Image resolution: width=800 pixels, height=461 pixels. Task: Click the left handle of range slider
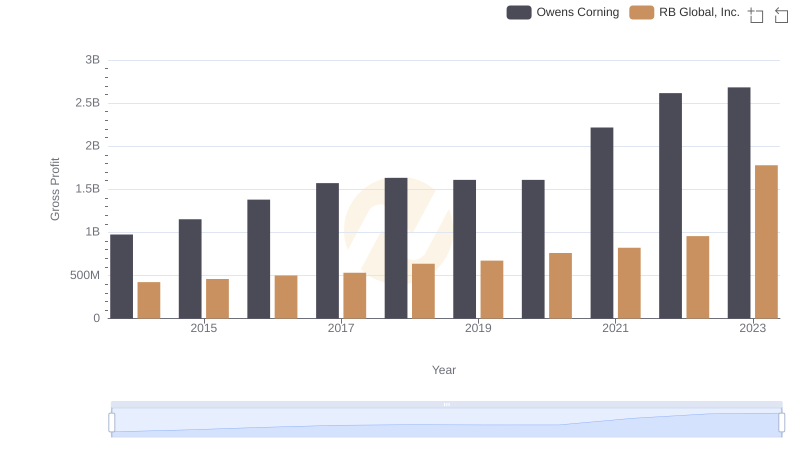tap(112, 423)
